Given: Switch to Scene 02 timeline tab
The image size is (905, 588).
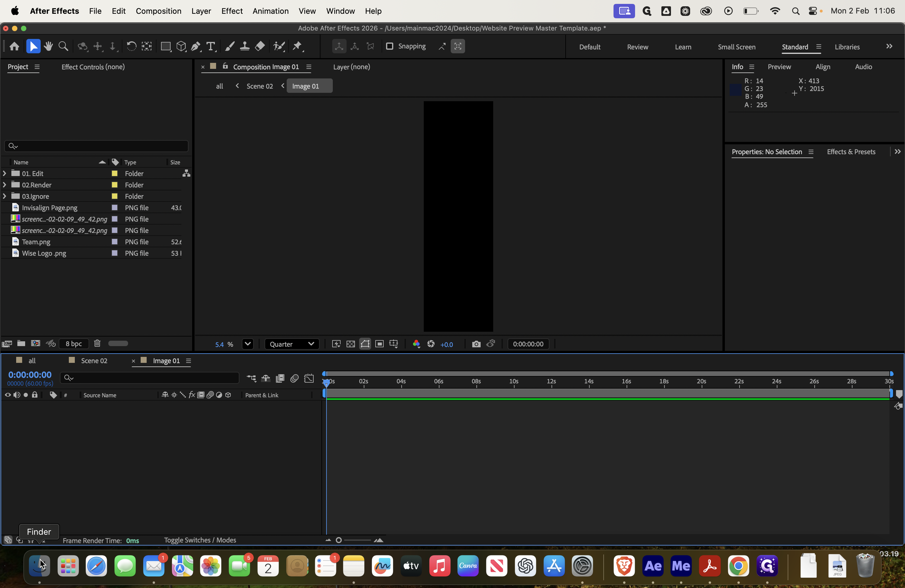Looking at the screenshot, I should [x=94, y=360].
